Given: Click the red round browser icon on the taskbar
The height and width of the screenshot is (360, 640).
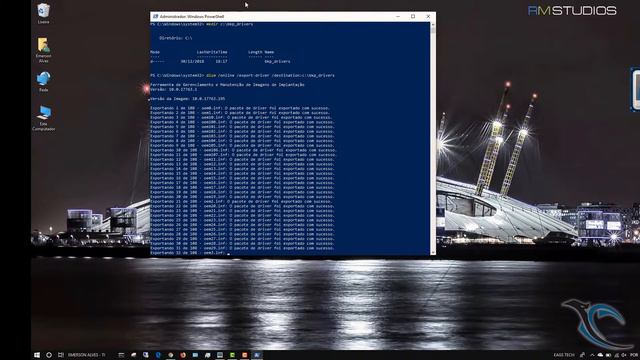Looking at the screenshot, I should 183,355.
